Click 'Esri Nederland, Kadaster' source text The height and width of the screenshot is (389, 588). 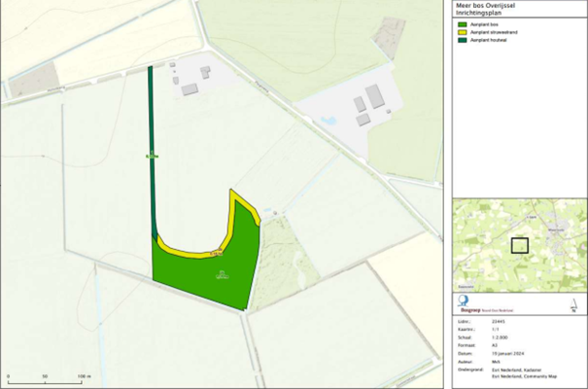click(x=517, y=370)
